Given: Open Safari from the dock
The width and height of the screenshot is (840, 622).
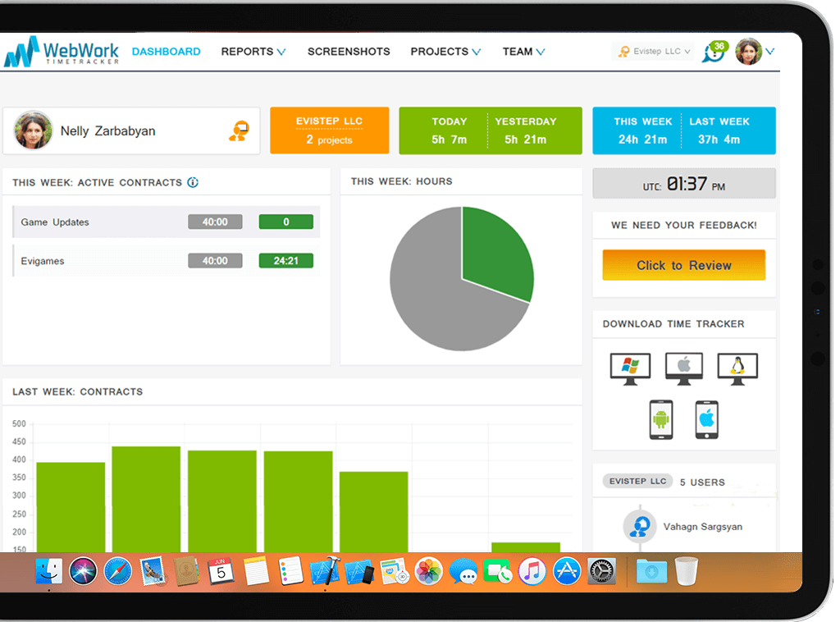Looking at the screenshot, I should (118, 571).
